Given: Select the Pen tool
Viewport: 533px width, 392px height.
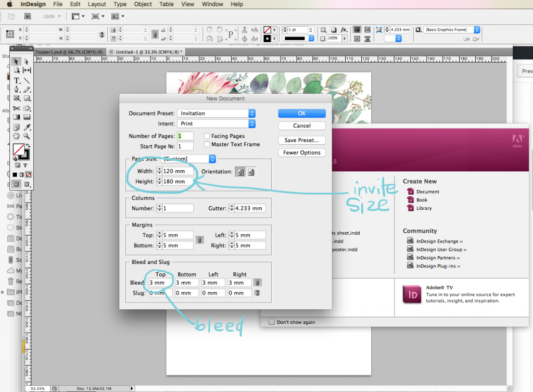Looking at the screenshot, I should (16, 89).
